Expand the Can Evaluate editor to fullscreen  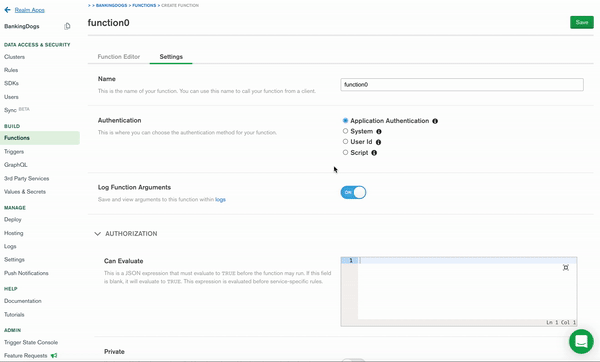pos(566,267)
